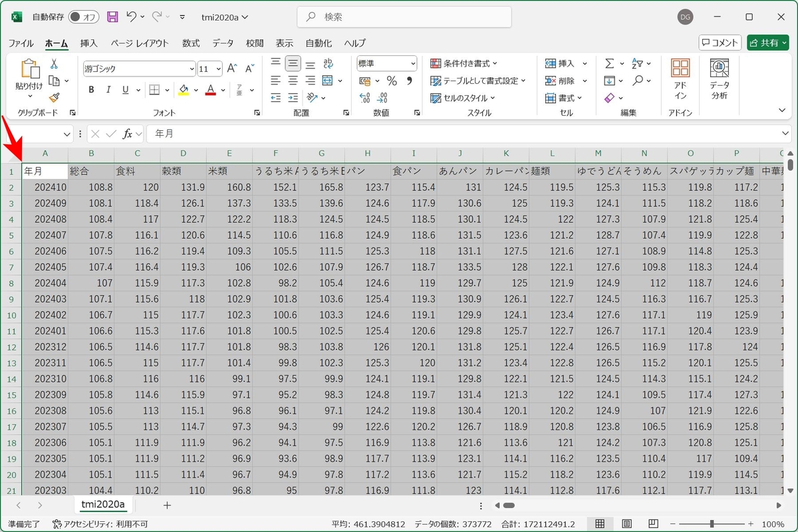Select the tmi2020a sheet tab

(x=103, y=505)
